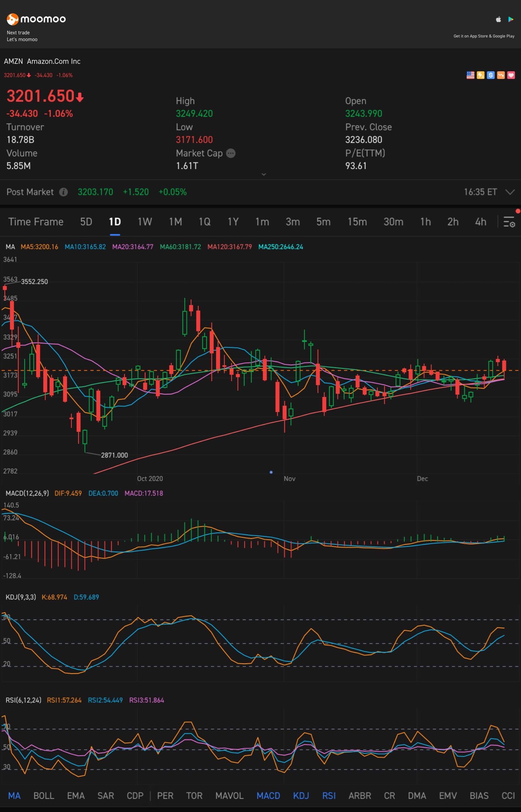Choose the 5m time frame
The height and width of the screenshot is (812, 521).
[x=323, y=222]
